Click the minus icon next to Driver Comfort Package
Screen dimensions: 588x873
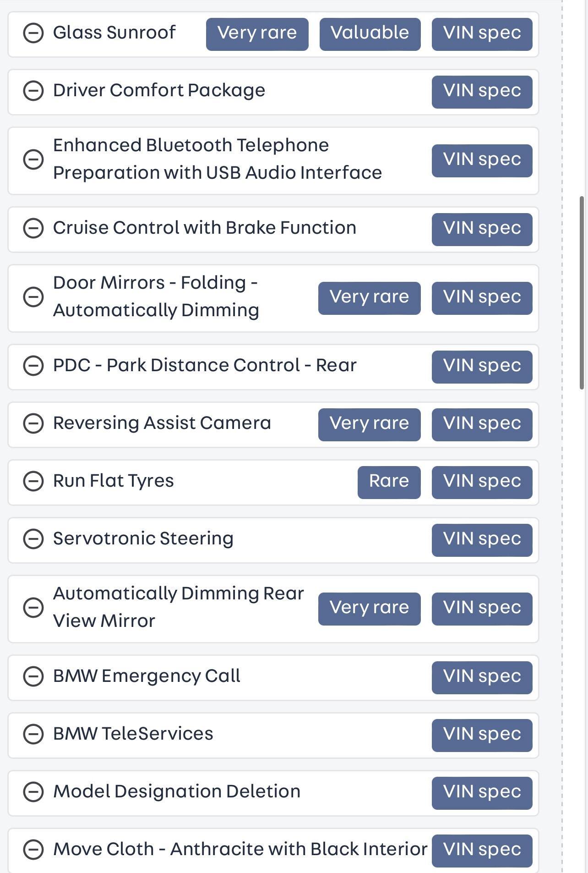pyautogui.click(x=33, y=91)
